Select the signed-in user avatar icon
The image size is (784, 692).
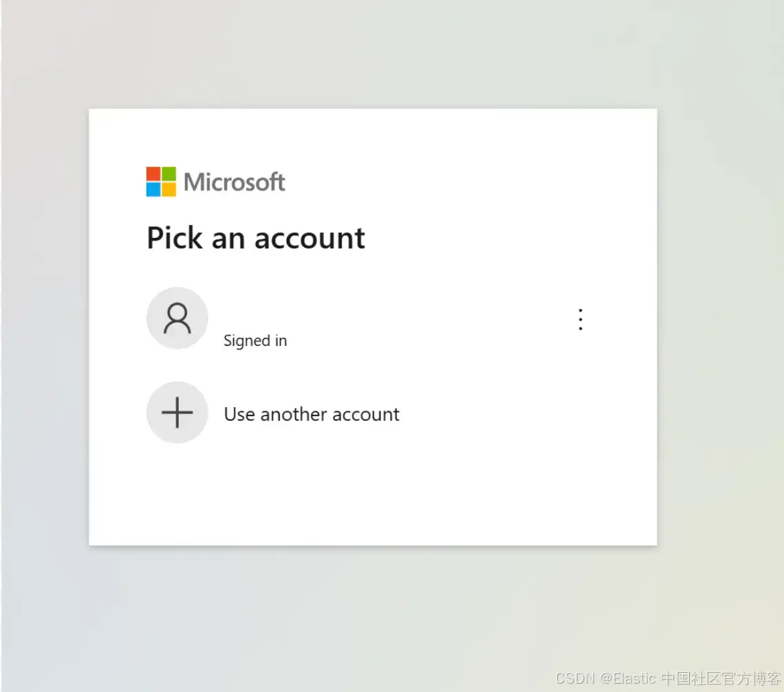click(x=177, y=318)
